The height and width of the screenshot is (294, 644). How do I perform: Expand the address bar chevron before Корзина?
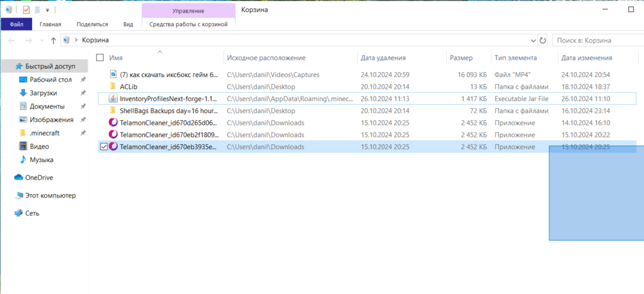click(76, 40)
